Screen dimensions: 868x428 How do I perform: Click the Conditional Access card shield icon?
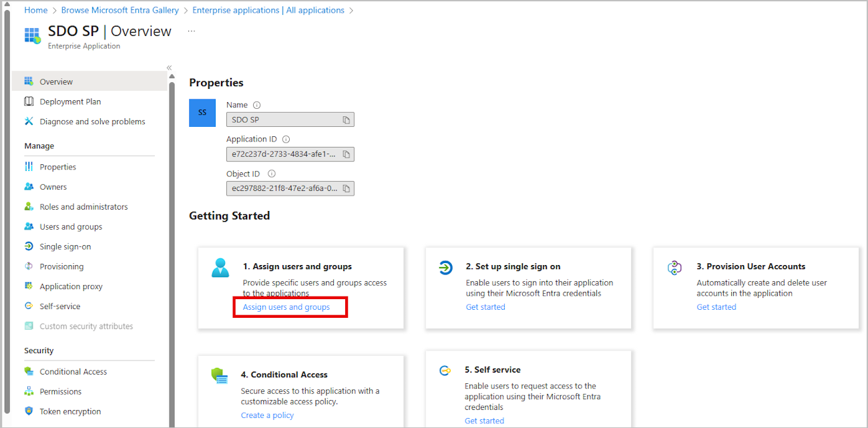tap(219, 376)
